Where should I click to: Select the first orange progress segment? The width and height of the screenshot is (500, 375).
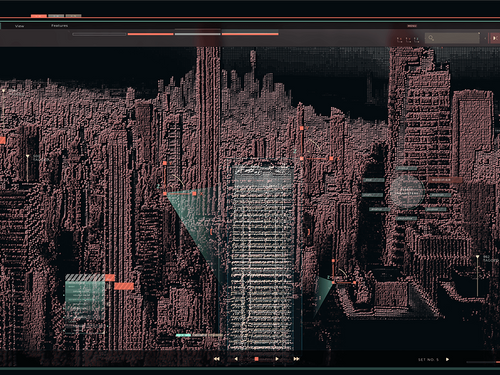click(151, 34)
